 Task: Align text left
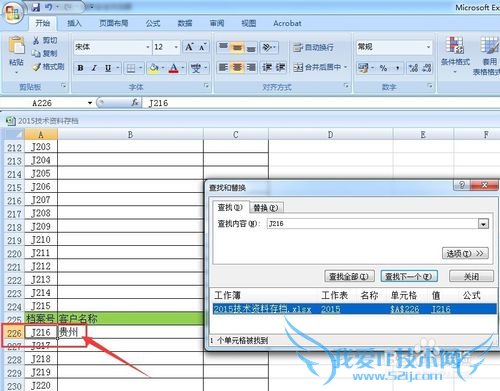pyautogui.click(x=223, y=68)
